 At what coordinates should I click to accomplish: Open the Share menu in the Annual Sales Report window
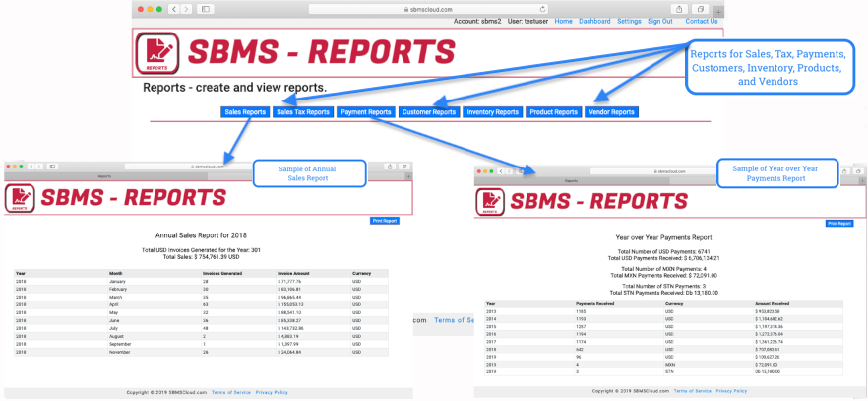(x=390, y=167)
